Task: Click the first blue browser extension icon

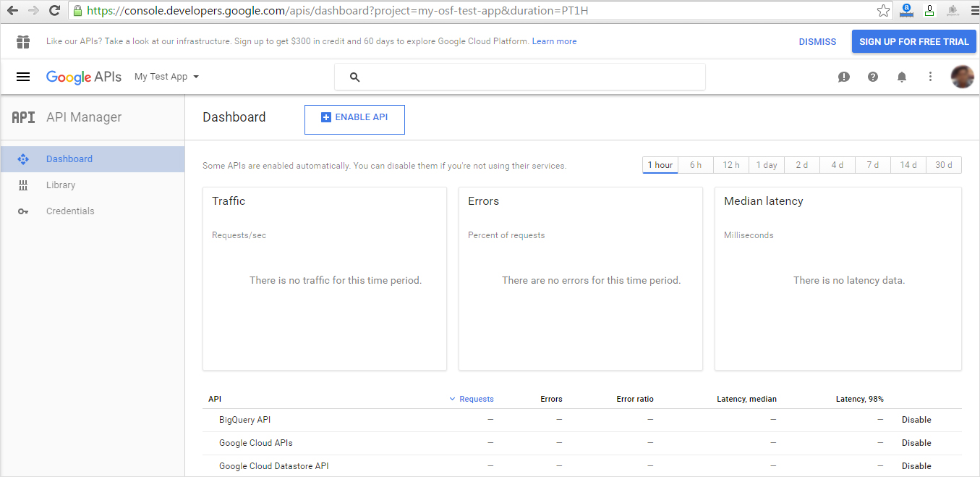Action: 906,11
